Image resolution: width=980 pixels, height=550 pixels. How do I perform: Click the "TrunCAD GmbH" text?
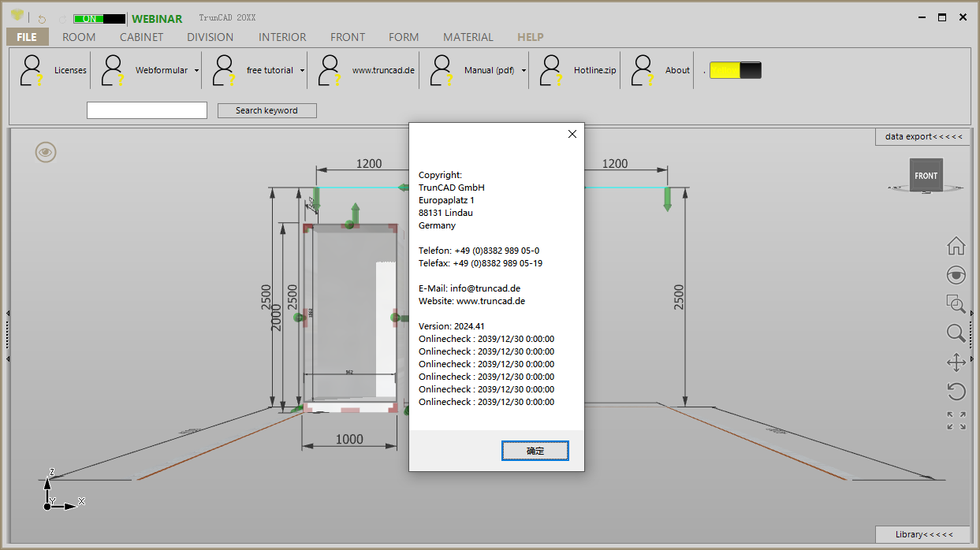452,188
